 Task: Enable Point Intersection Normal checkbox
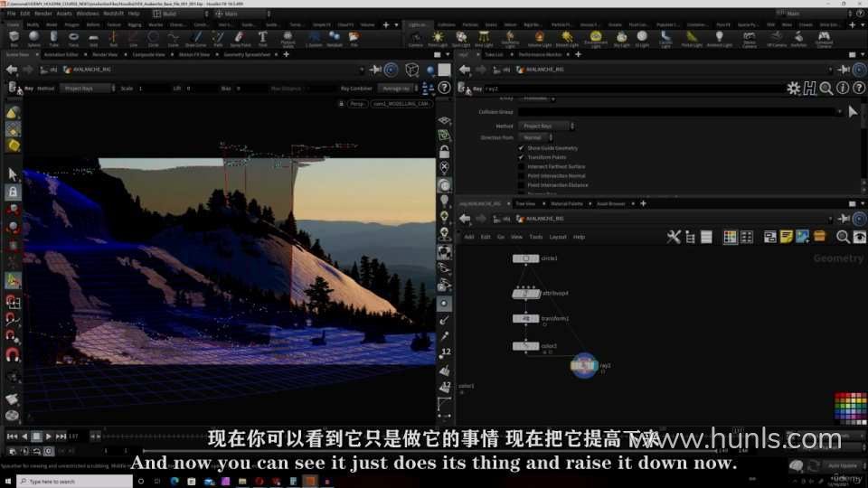tap(521, 176)
